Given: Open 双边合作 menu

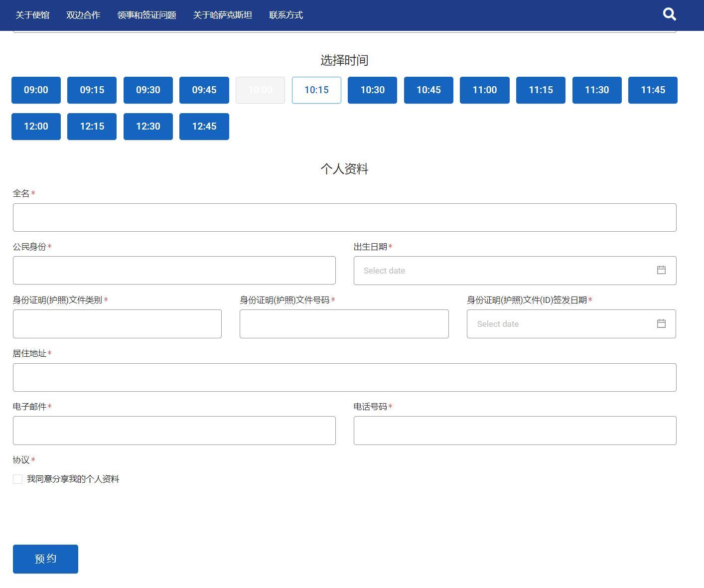Looking at the screenshot, I should [x=83, y=15].
